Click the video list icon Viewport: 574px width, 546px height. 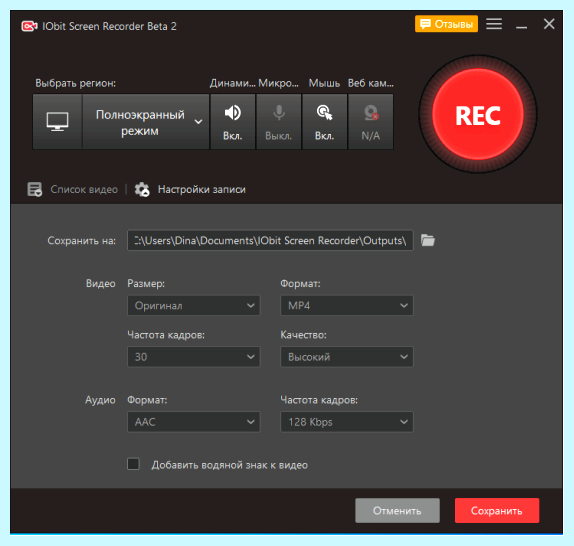35,190
